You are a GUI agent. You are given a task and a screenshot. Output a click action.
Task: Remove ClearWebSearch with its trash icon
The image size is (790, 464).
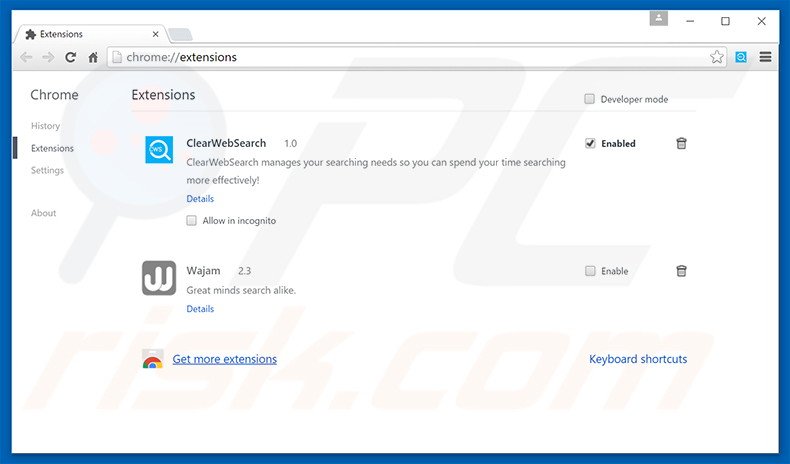tap(681, 144)
